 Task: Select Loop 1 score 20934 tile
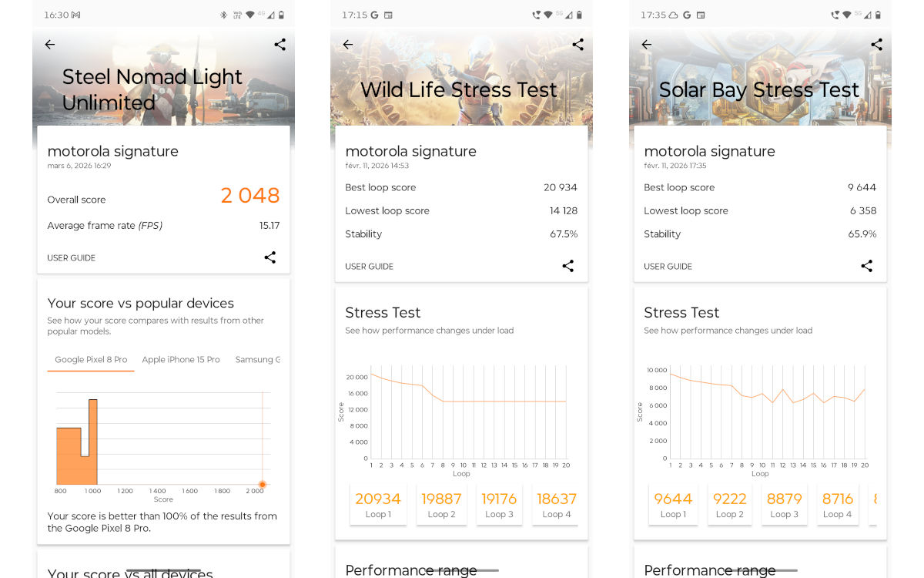pyautogui.click(x=378, y=505)
